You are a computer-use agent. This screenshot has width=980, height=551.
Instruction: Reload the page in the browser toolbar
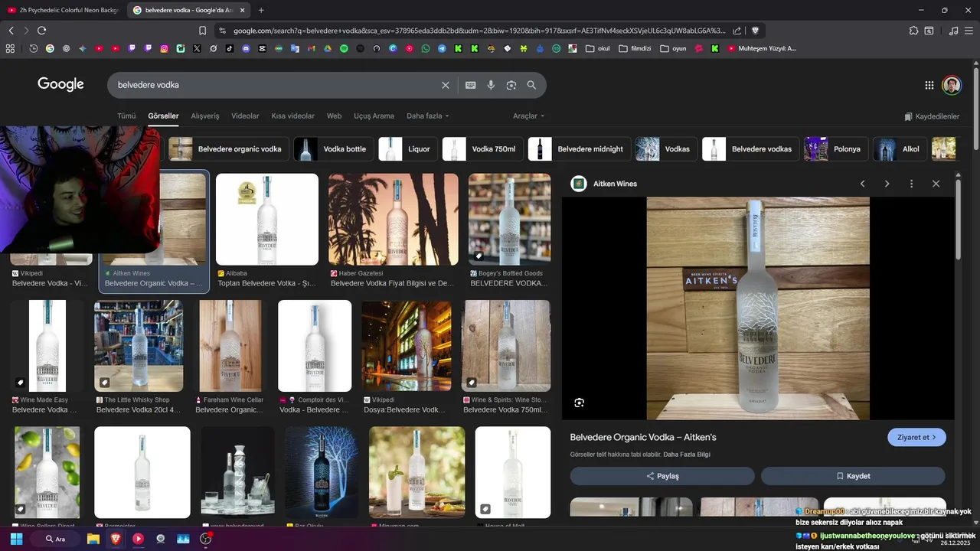(x=41, y=31)
